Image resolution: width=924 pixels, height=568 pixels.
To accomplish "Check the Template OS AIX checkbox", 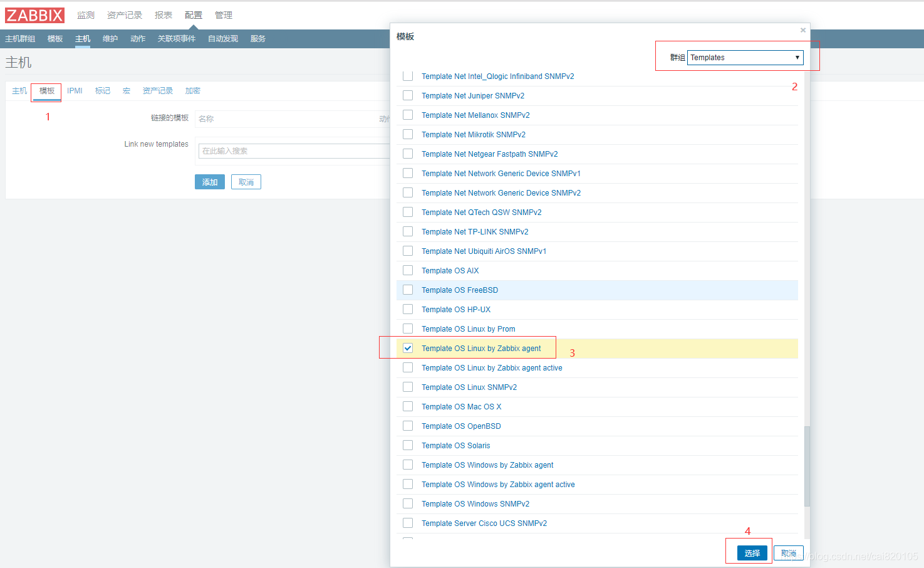I will [408, 270].
